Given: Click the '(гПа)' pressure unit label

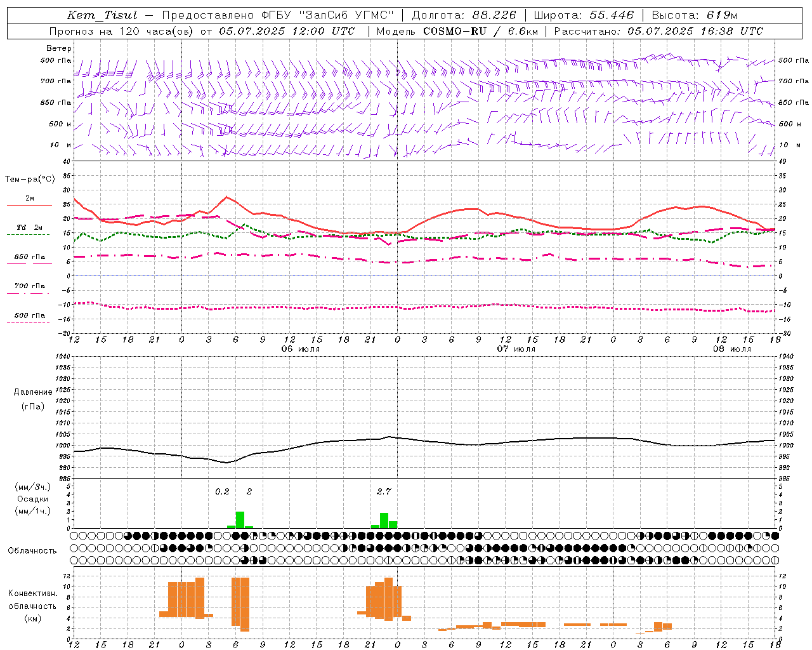Looking at the screenshot, I should (33, 407).
